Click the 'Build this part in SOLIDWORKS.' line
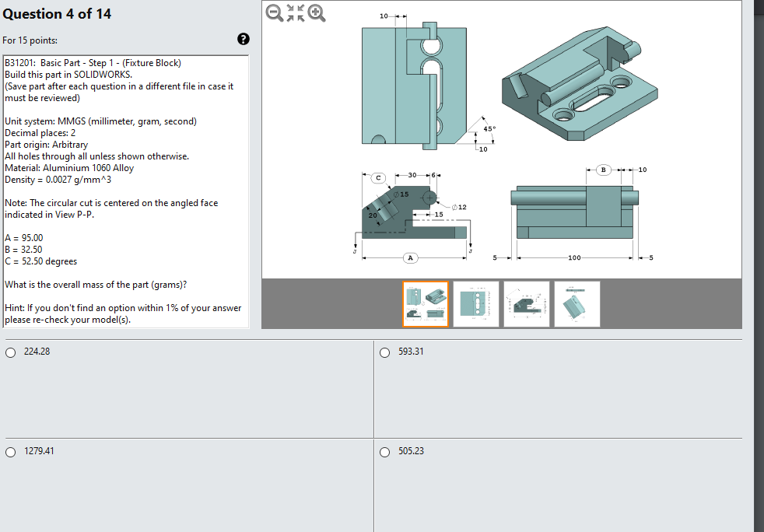Screen dimensions: 764x532 coord(68,75)
